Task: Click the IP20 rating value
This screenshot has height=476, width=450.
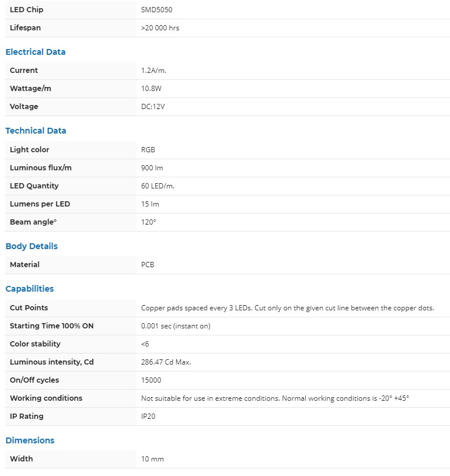Action: 148,416
